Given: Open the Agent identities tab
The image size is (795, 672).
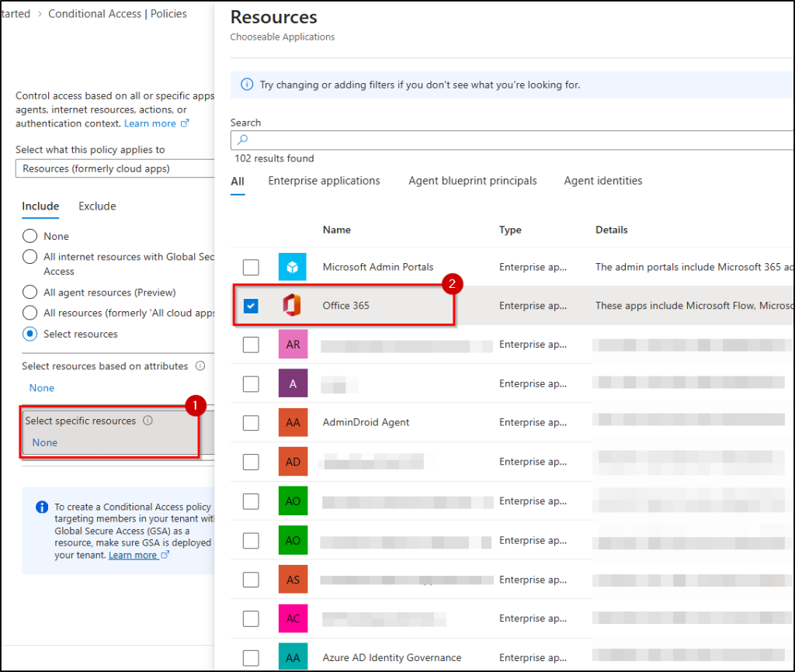Looking at the screenshot, I should click(602, 181).
